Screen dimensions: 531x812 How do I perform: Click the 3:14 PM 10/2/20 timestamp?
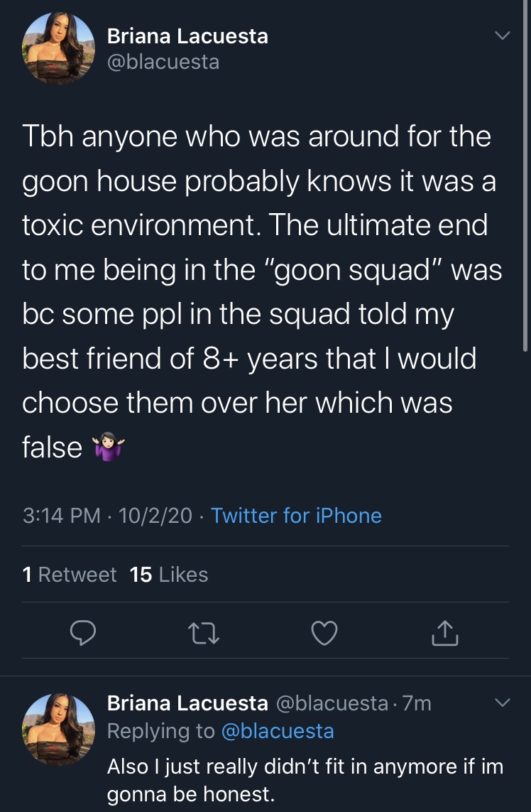(107, 515)
